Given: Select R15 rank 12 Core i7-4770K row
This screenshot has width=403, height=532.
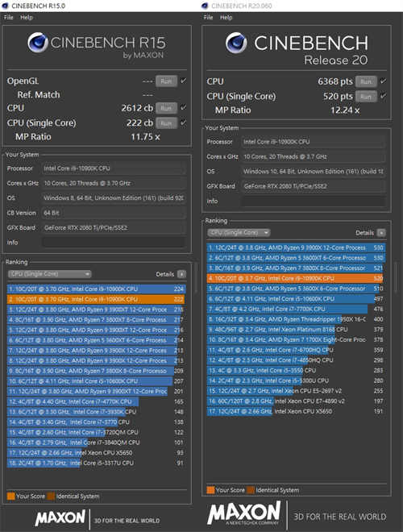Looking at the screenshot, I should tap(96, 401).
